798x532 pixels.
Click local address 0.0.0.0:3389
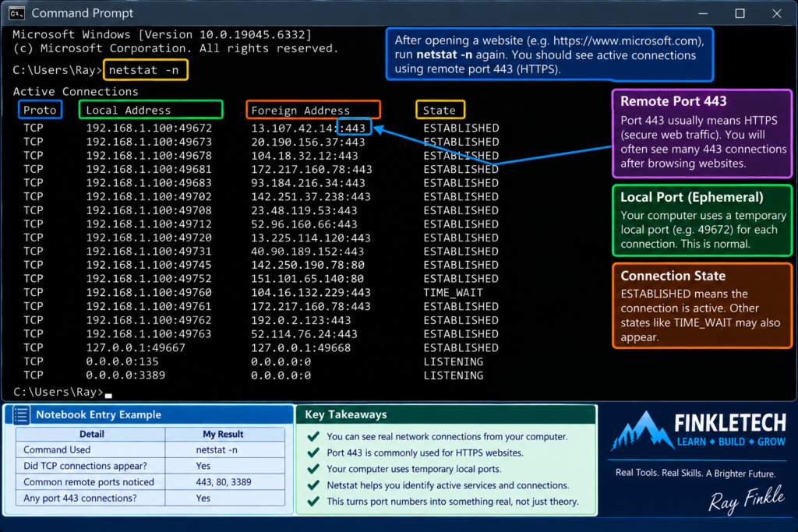[125, 375]
